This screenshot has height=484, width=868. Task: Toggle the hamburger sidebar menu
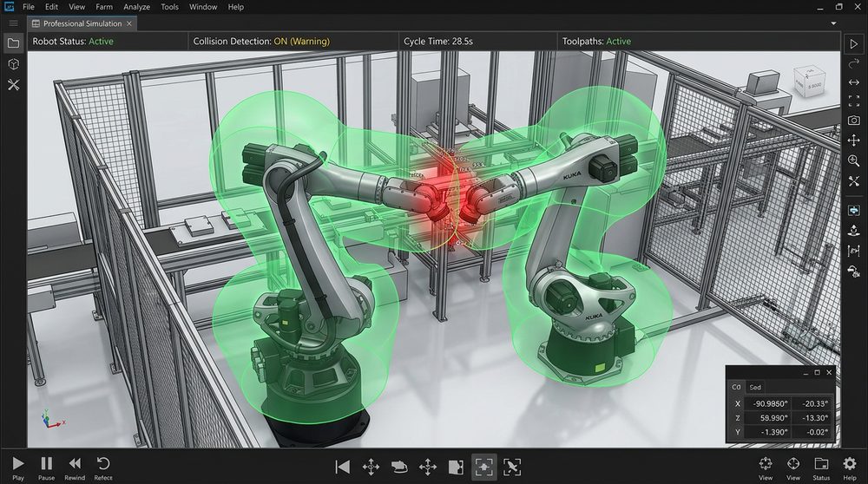13,23
